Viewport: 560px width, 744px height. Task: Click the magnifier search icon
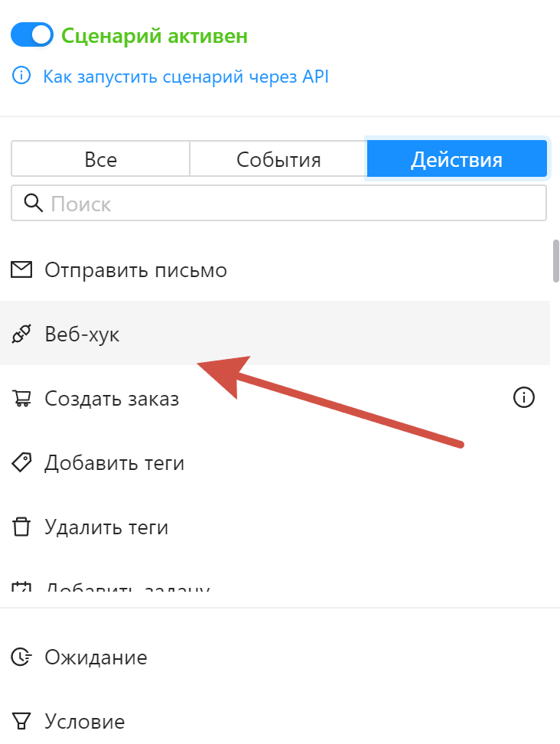click(x=33, y=203)
